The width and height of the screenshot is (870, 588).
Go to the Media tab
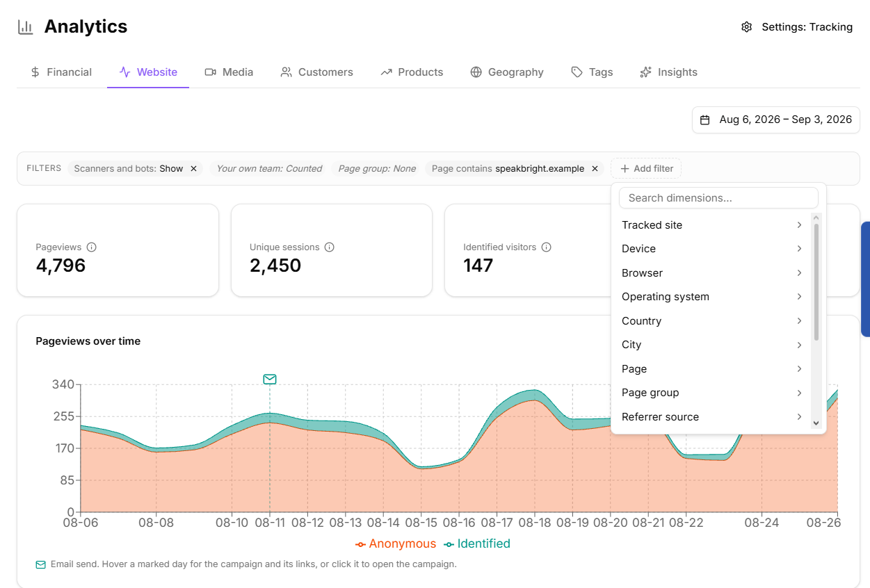tap(229, 72)
